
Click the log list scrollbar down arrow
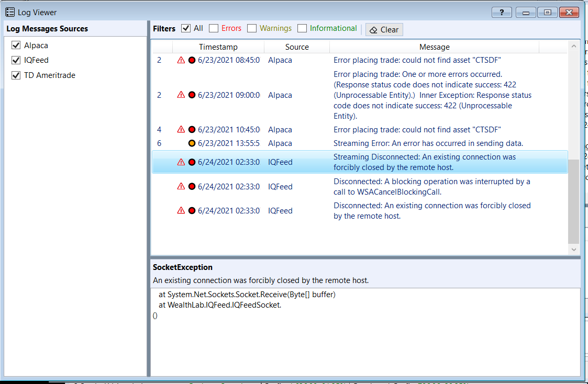(574, 249)
